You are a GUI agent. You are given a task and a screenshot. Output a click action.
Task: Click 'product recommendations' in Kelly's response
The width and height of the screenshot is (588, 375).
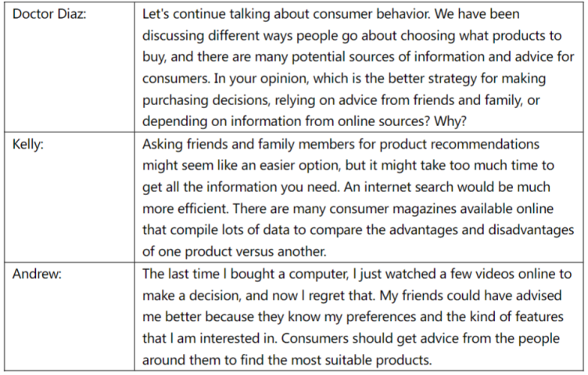tap(460, 144)
